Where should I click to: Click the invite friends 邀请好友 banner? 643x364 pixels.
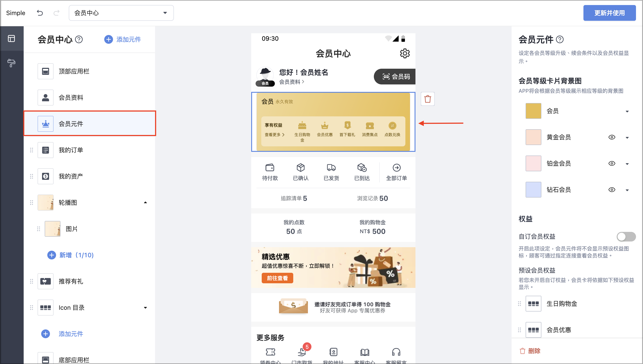333,307
